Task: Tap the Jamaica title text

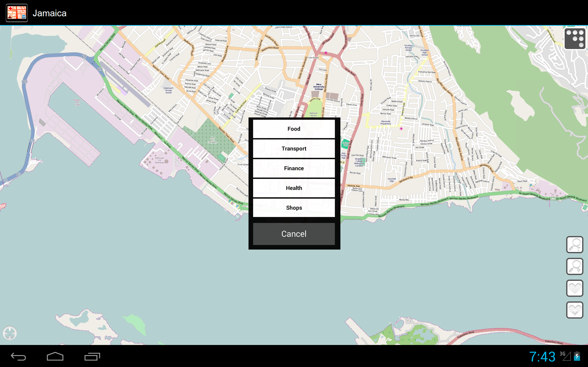Action: [50, 13]
